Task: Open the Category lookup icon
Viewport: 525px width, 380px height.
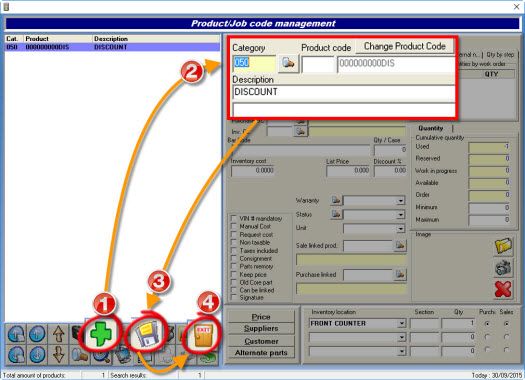Action: (288, 63)
